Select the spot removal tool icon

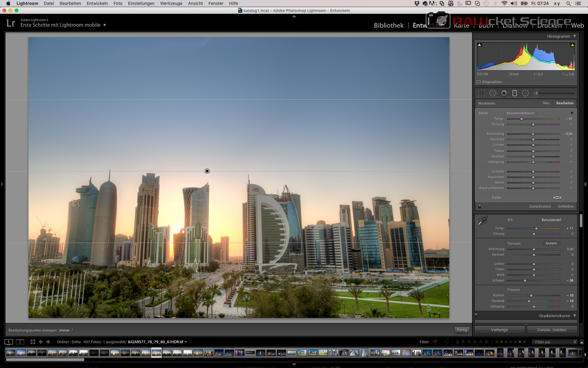click(x=493, y=93)
